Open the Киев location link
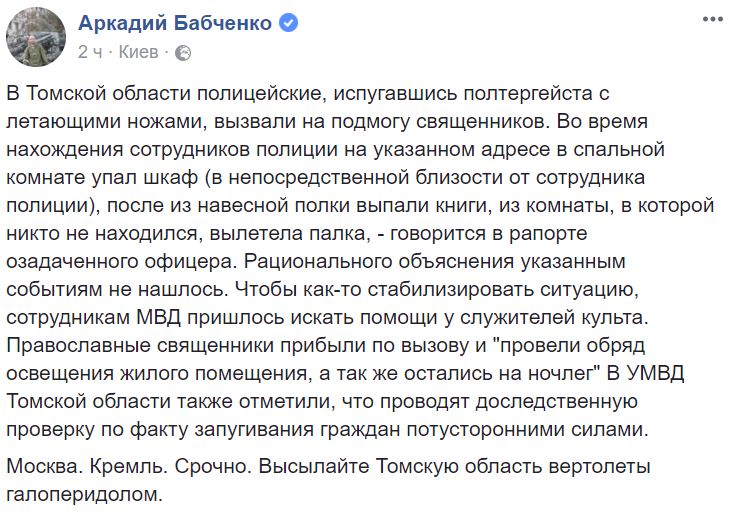 tap(139, 52)
